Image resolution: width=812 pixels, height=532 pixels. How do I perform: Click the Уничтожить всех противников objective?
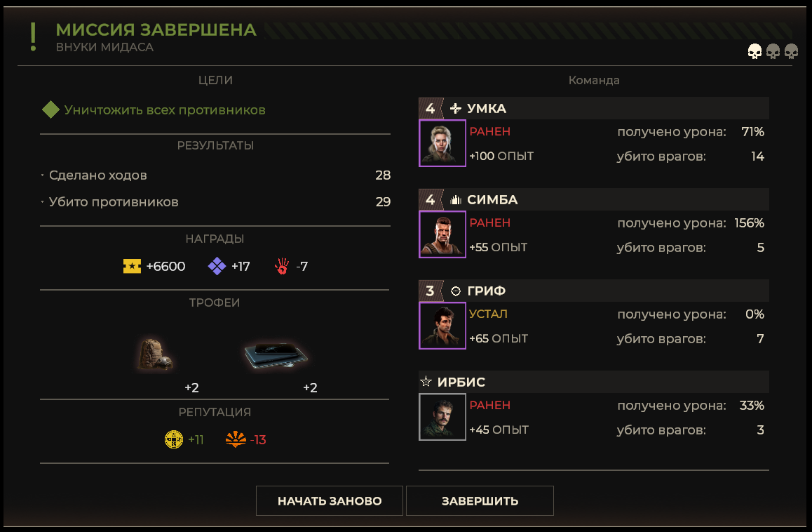pyautogui.click(x=165, y=110)
